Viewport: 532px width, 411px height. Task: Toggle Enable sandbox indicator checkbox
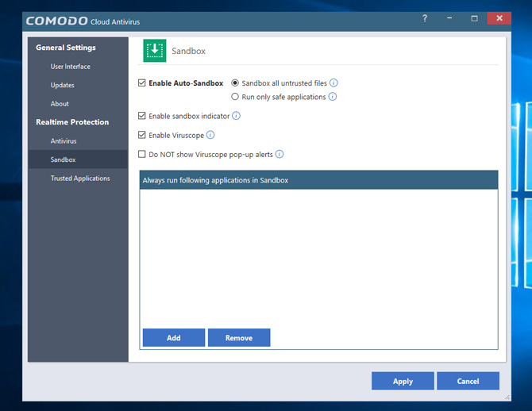pyautogui.click(x=142, y=116)
